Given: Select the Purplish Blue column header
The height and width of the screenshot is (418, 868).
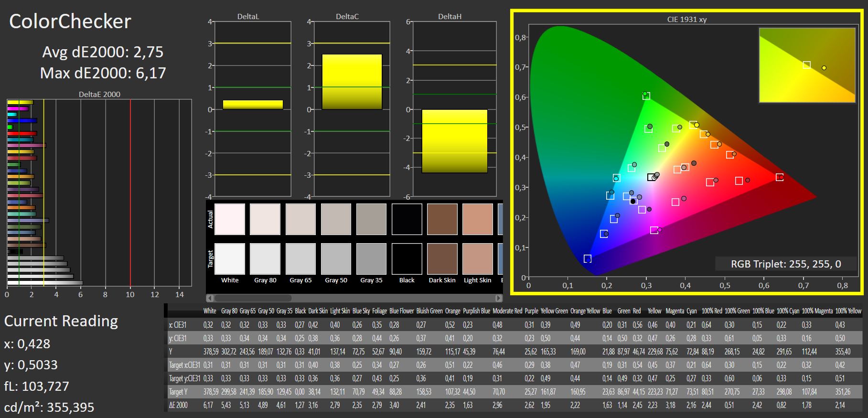Looking at the screenshot, I should [476, 311].
